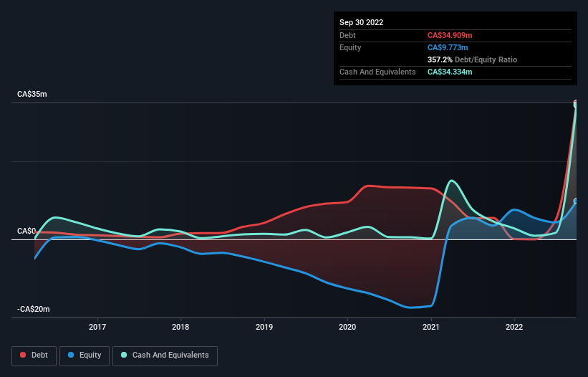Click the Equity row label in tooltip
The image size is (588, 377).
(350, 47)
